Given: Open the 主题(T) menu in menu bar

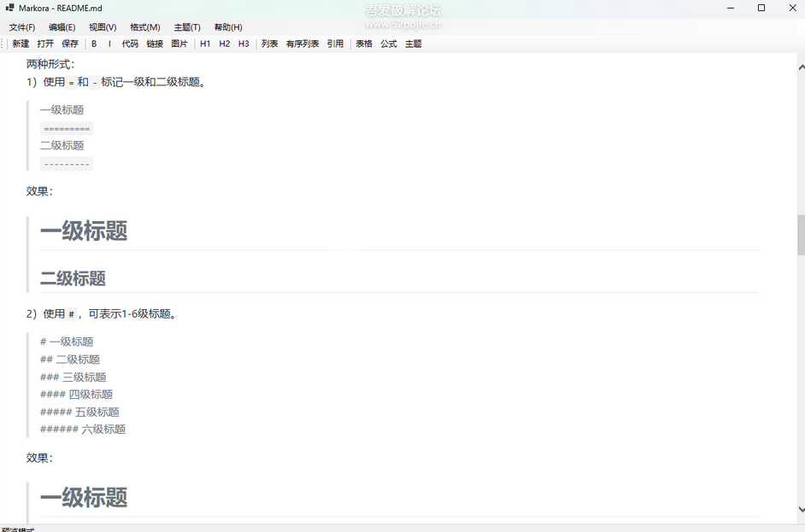Looking at the screenshot, I should tap(187, 27).
